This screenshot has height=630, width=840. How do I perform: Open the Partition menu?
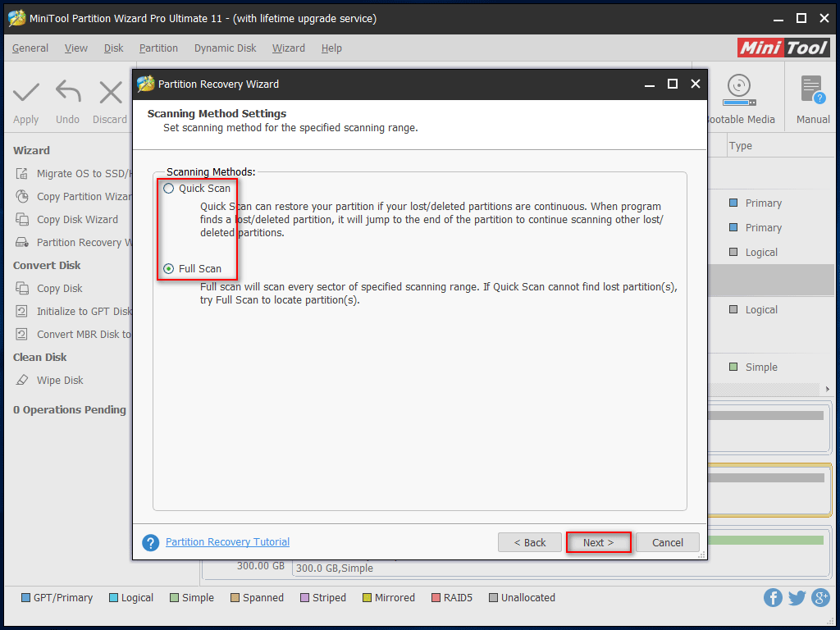click(158, 48)
